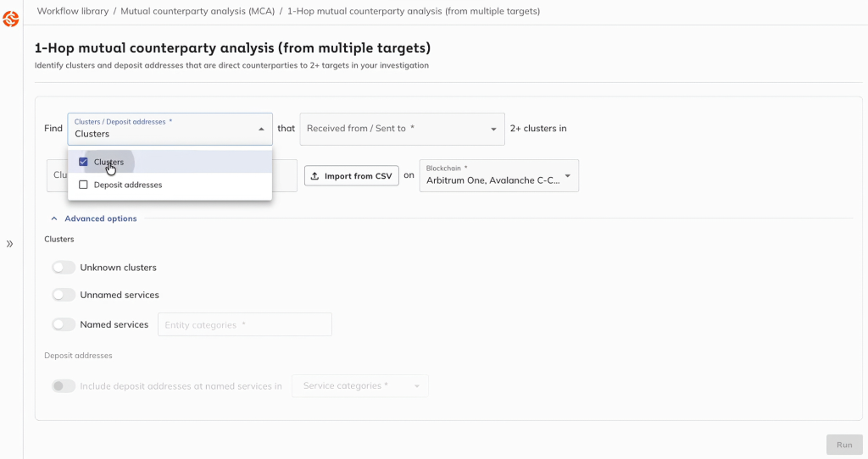Enable the Unknown clusters toggle
The width and height of the screenshot is (868, 459).
click(x=64, y=268)
